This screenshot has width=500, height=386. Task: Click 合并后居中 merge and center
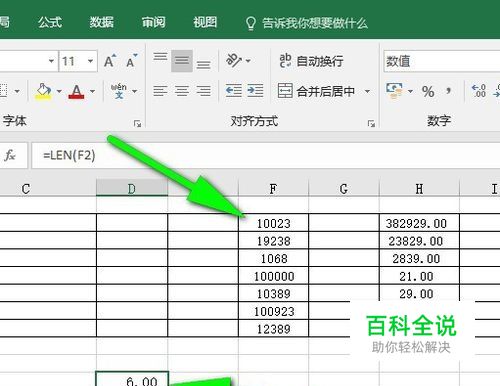(316, 91)
